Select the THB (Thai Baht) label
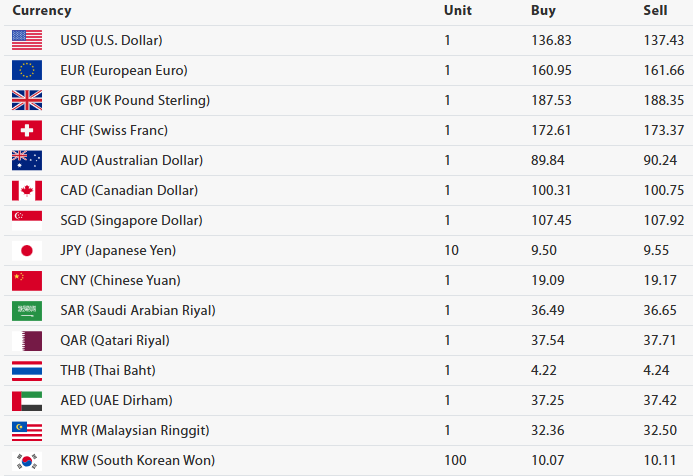The width and height of the screenshot is (693, 476). [x=114, y=370]
